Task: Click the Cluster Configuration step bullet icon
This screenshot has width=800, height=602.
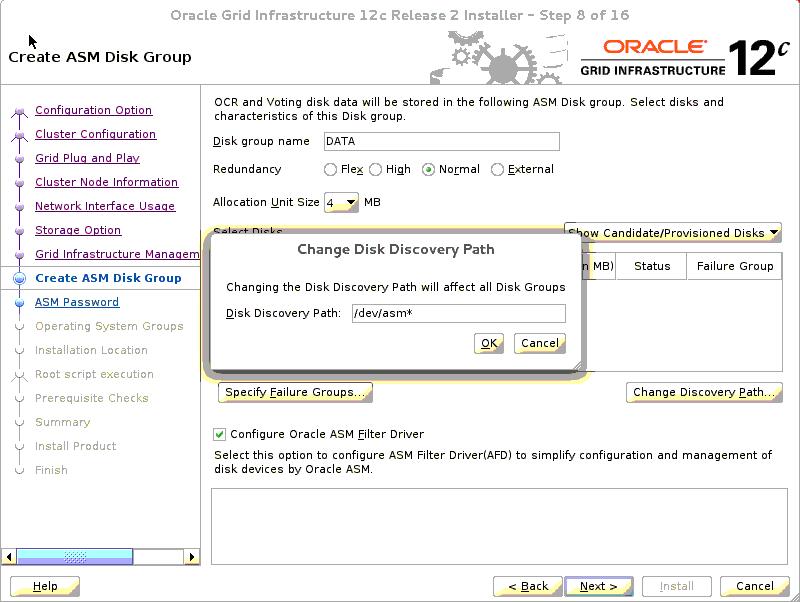Action: click(19, 135)
